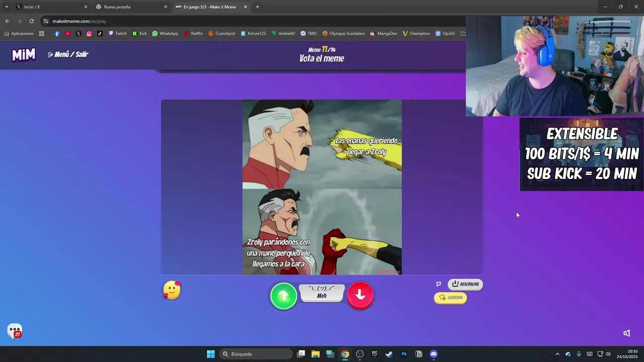The height and width of the screenshot is (362, 644).
Task: Open the Windows Start menu
Action: pos(211,354)
